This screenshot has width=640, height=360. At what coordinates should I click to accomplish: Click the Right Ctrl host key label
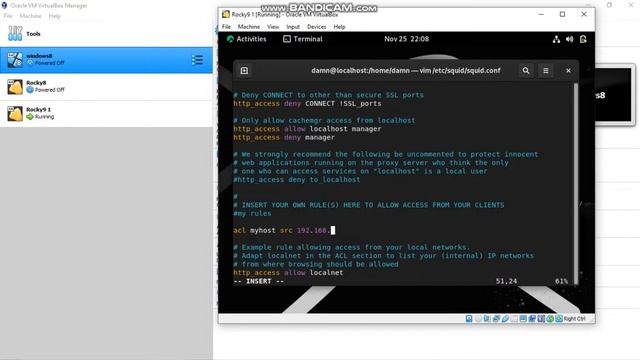574,319
